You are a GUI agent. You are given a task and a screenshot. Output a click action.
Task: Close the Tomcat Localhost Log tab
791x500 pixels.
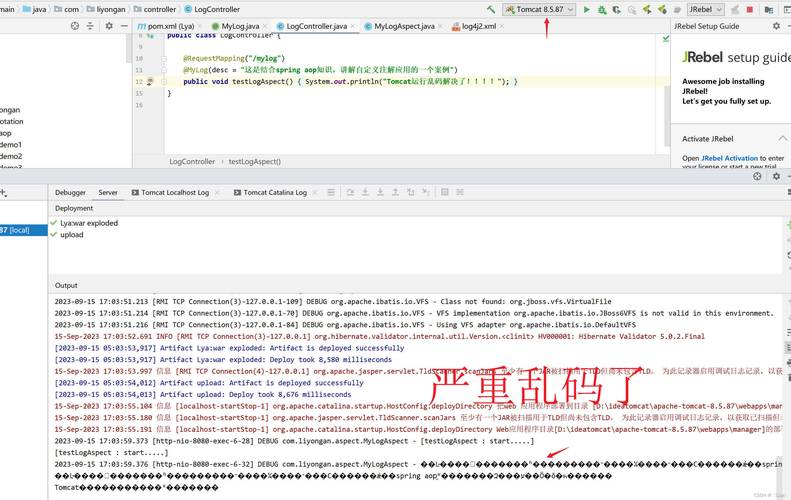[x=217, y=192]
